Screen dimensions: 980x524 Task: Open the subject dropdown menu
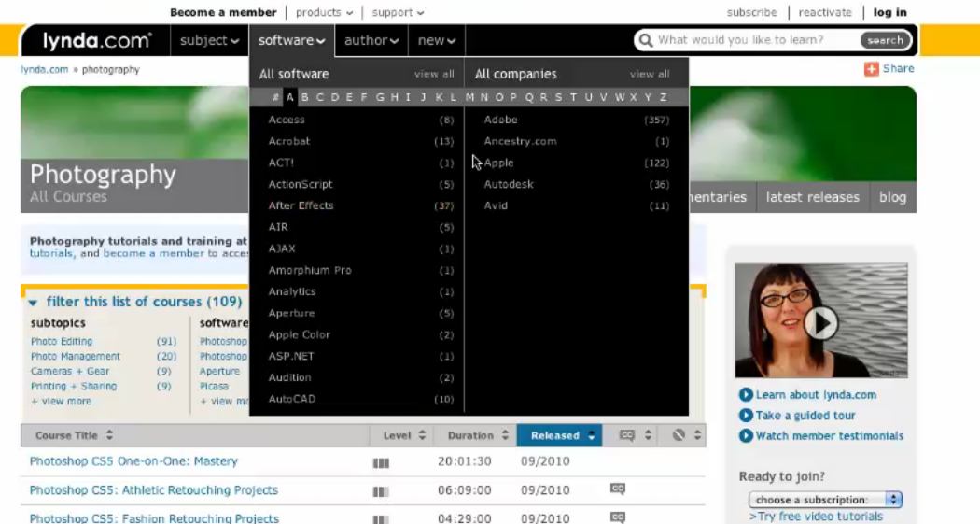(x=209, y=41)
